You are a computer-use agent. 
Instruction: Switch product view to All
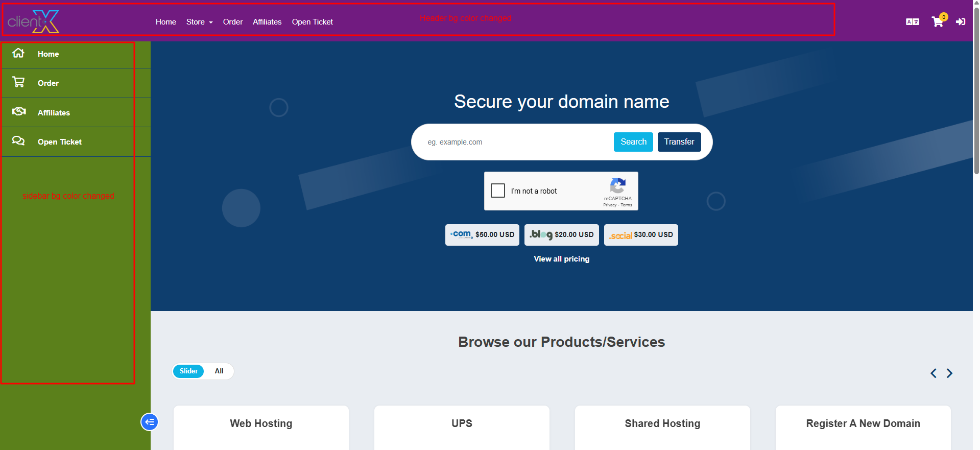point(219,371)
